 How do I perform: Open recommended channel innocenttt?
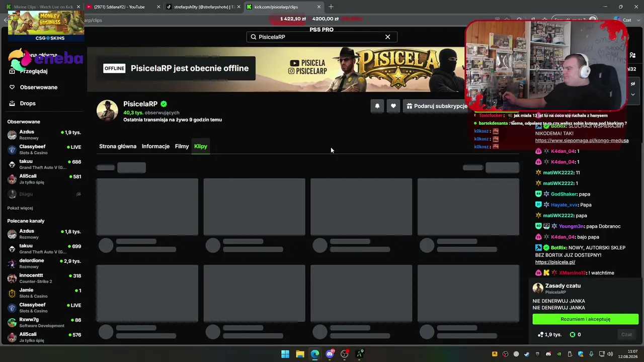(44, 278)
